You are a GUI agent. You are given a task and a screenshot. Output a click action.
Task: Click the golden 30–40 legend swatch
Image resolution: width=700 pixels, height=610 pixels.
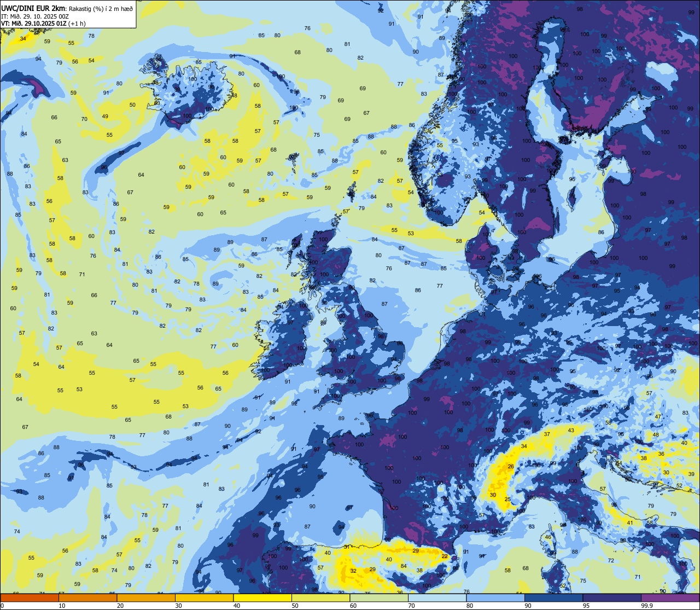(204, 598)
